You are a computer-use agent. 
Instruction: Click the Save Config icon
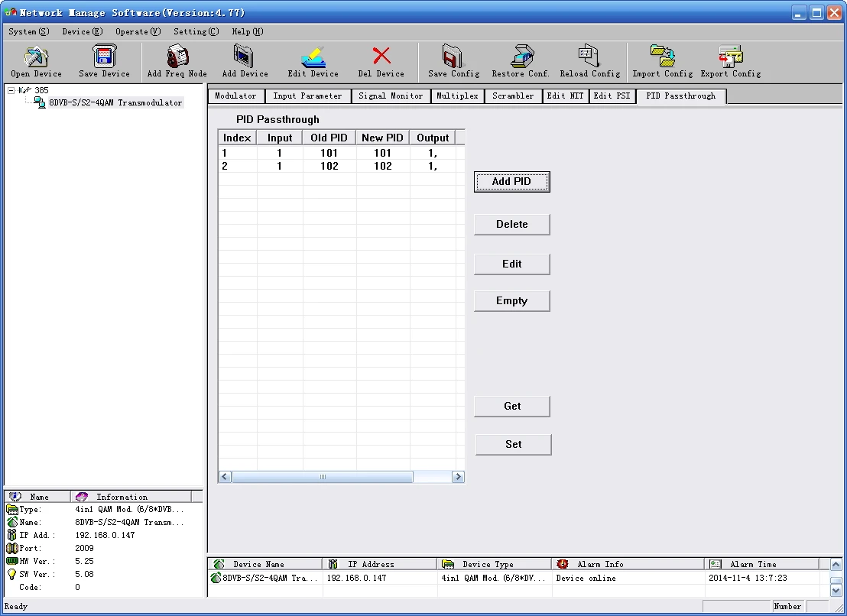point(453,57)
